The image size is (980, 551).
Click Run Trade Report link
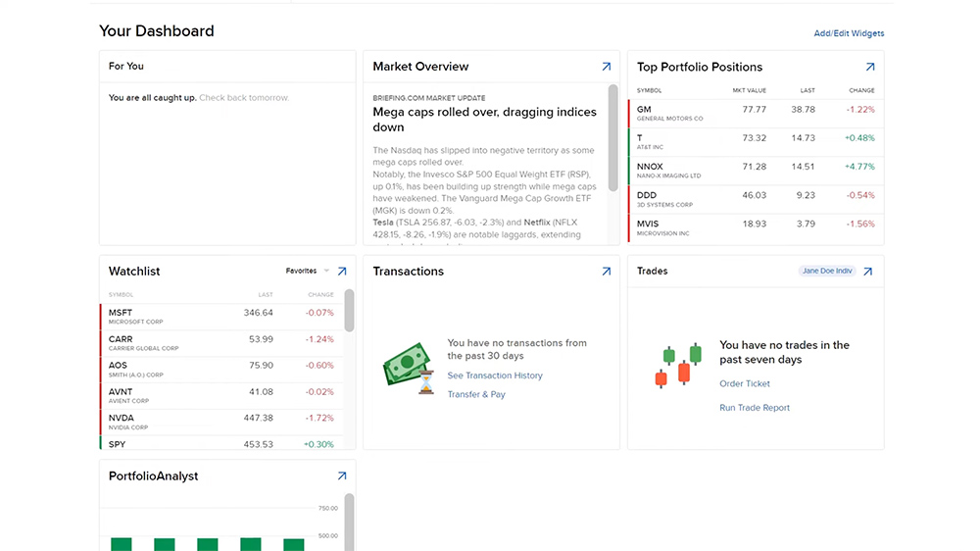click(x=754, y=408)
